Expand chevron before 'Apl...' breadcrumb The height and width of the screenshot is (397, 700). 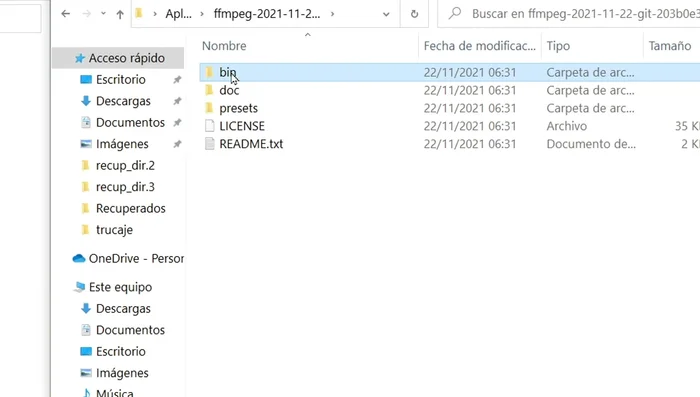point(155,14)
